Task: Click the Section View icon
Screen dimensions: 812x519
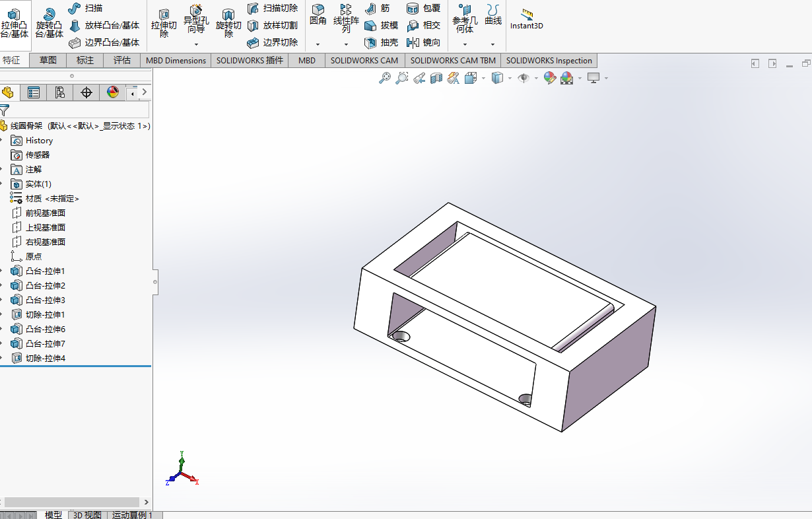Action: [436, 78]
